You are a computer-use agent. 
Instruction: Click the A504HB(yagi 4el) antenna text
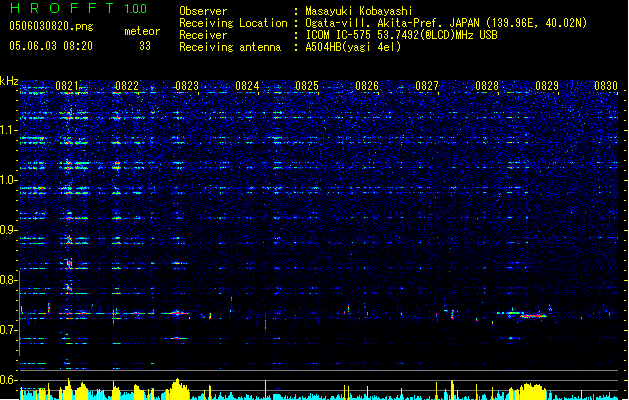coord(353,47)
